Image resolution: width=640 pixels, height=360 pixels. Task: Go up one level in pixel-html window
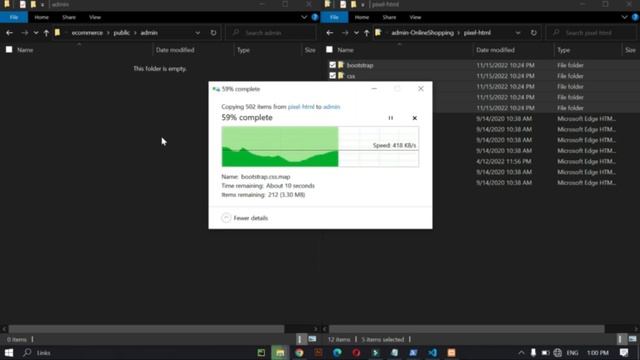pos(367,33)
